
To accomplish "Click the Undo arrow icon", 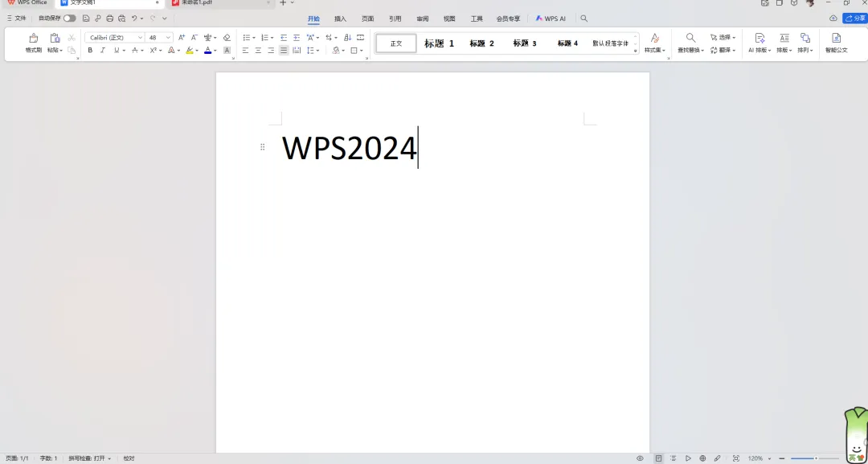I will click(134, 18).
